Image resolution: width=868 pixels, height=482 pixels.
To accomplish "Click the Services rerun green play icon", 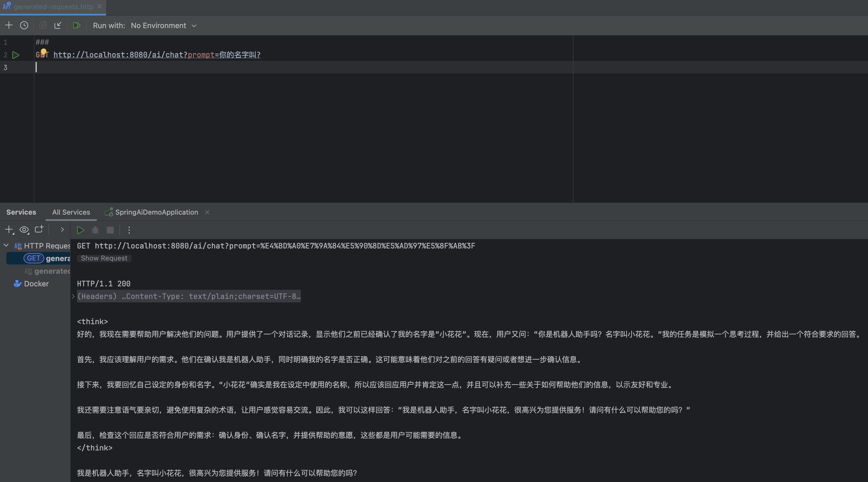I will click(x=80, y=230).
